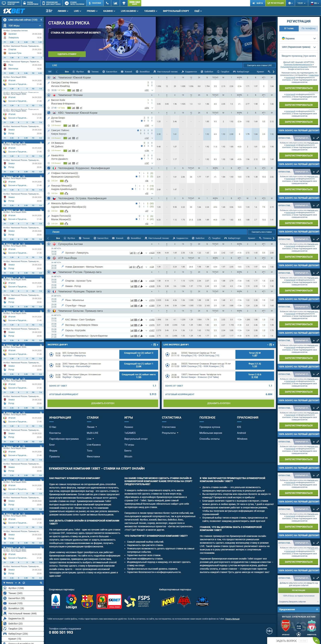Collapse the Live events sidebar with double chevron
Screen dimensions: 321x644
tap(41, 20)
